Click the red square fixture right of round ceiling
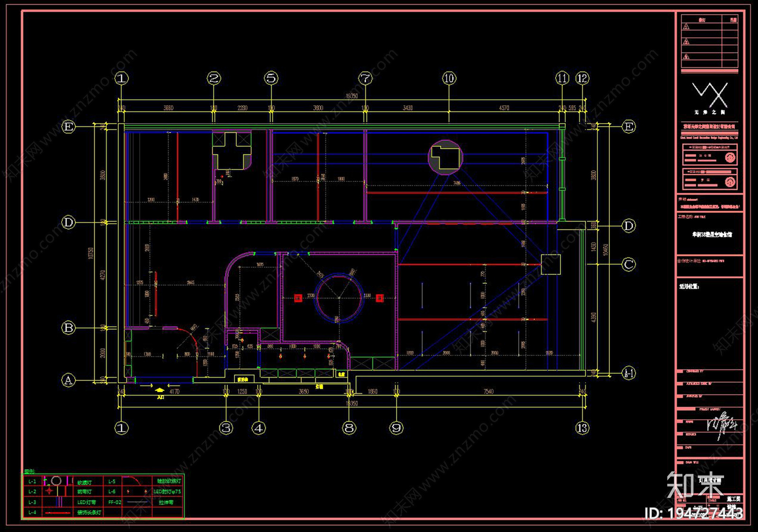758x532 pixels. (x=379, y=298)
